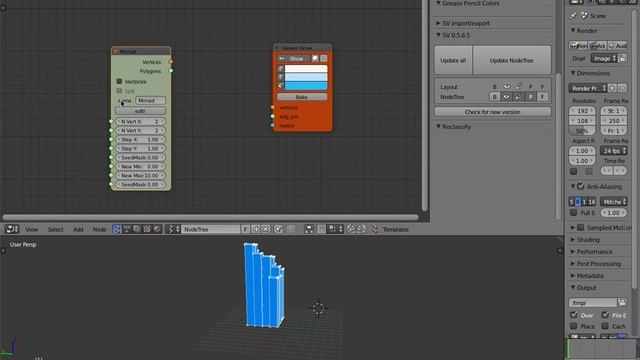Viewport: 640px width, 360px height.
Task: Click the light blue edge color swatch
Action: coord(306,77)
